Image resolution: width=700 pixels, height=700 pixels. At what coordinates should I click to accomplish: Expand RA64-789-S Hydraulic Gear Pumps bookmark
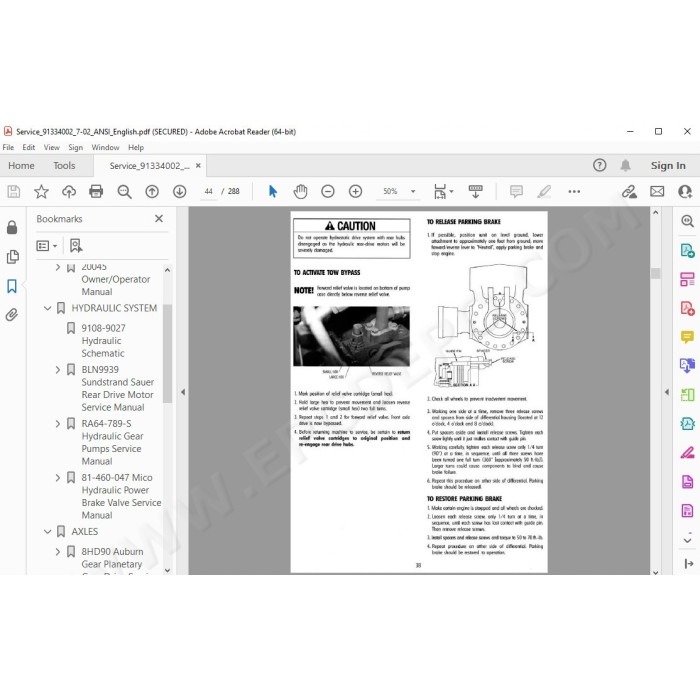tap(57, 424)
